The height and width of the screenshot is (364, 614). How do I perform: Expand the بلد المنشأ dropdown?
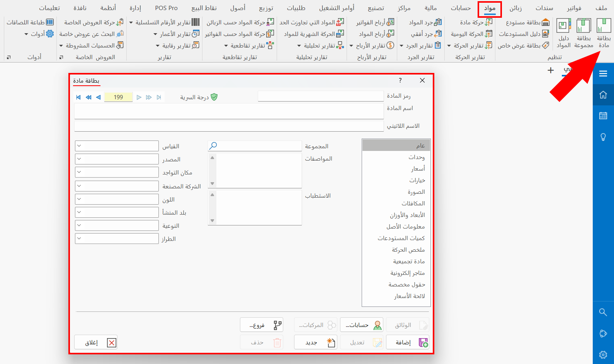coord(79,212)
